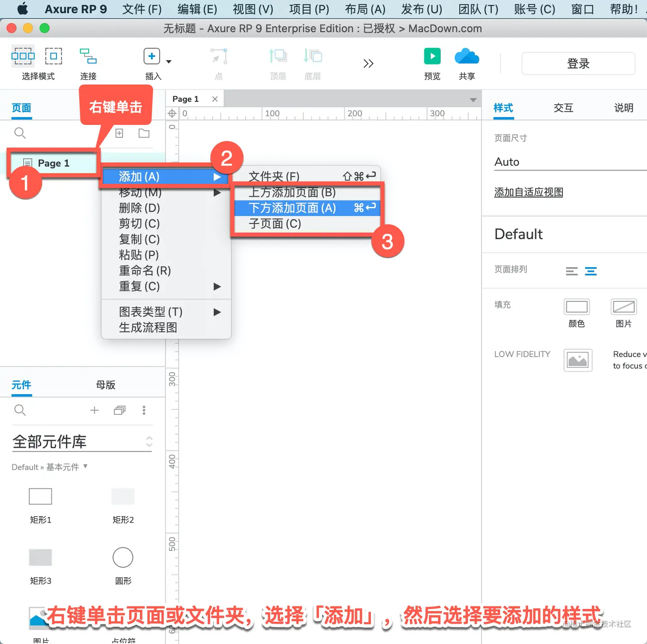Choose 重命名 (R) in the context menu
Screen dimensions: 647x644
166,271
